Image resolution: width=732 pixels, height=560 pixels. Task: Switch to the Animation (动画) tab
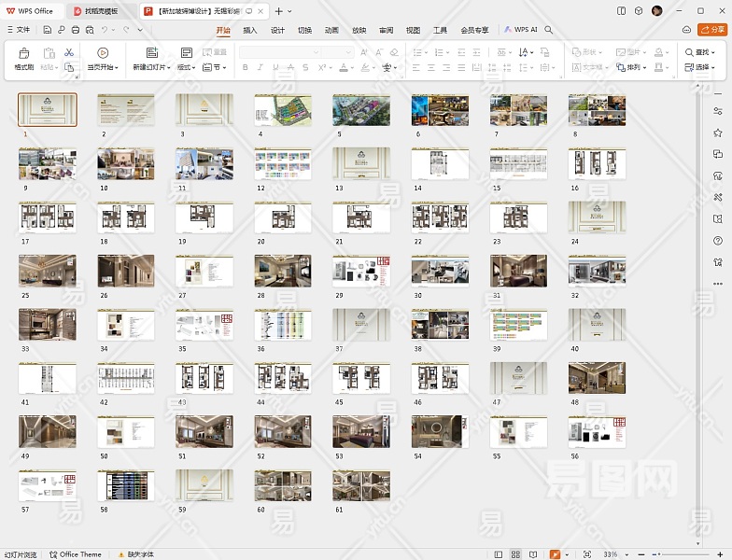pos(331,30)
